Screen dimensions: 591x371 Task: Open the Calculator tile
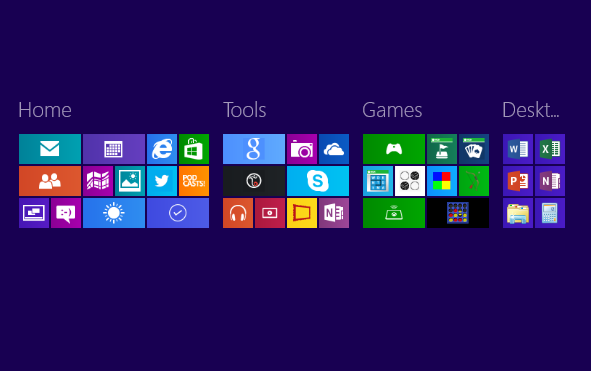pyautogui.click(x=550, y=213)
